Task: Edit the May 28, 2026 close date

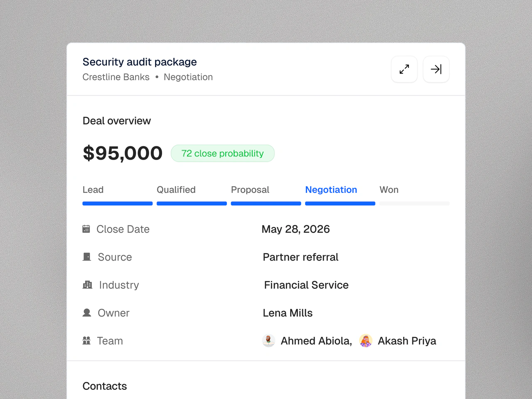Action: click(296, 229)
